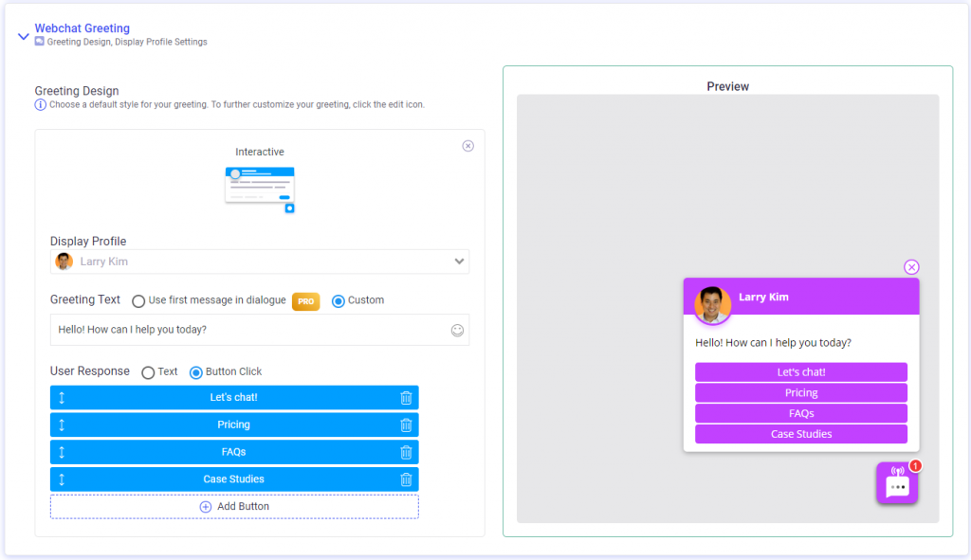Choose Text as the user response type

click(x=148, y=372)
